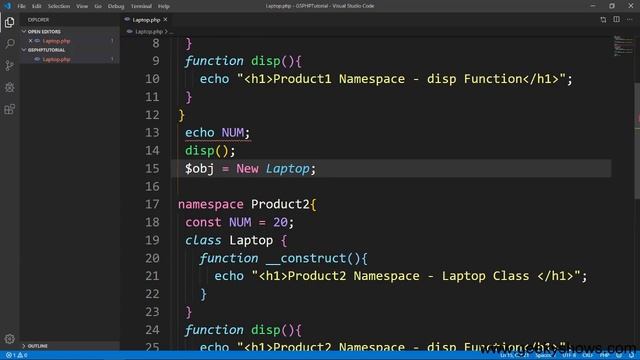Open the Edit menu
This screenshot has width=640, height=360.
(36, 6)
